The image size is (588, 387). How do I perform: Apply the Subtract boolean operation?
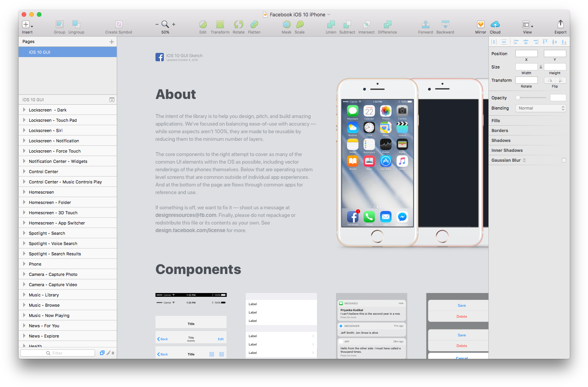click(x=347, y=24)
